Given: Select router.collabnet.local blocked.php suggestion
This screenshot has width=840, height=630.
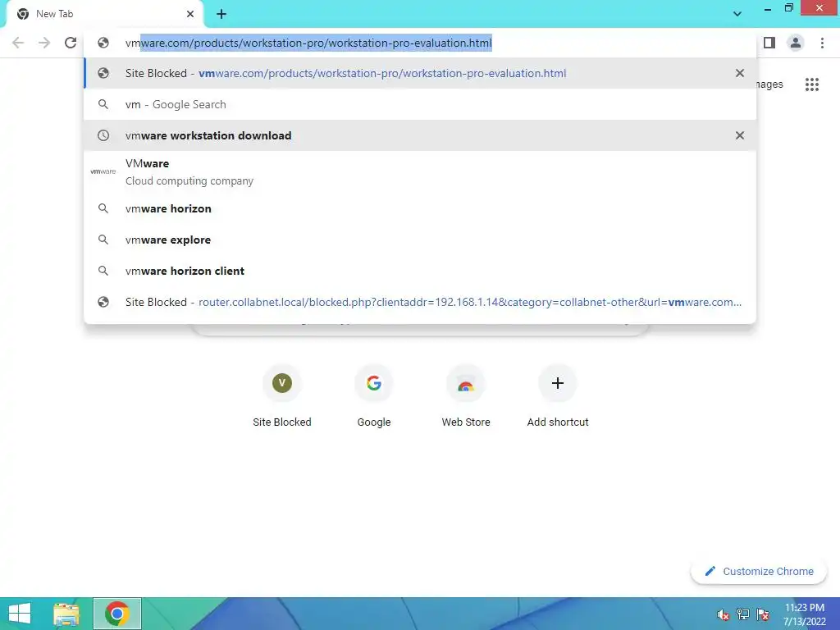Looking at the screenshot, I should (420, 302).
